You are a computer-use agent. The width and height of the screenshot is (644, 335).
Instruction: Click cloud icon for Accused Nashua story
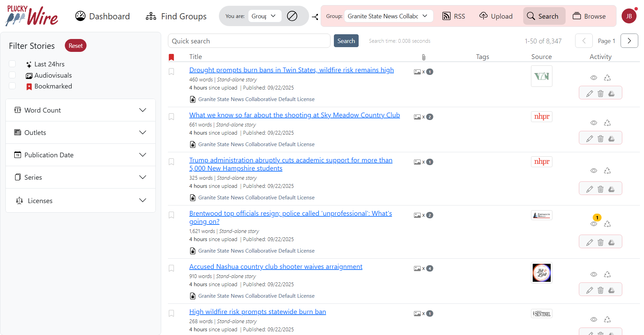pos(611,290)
